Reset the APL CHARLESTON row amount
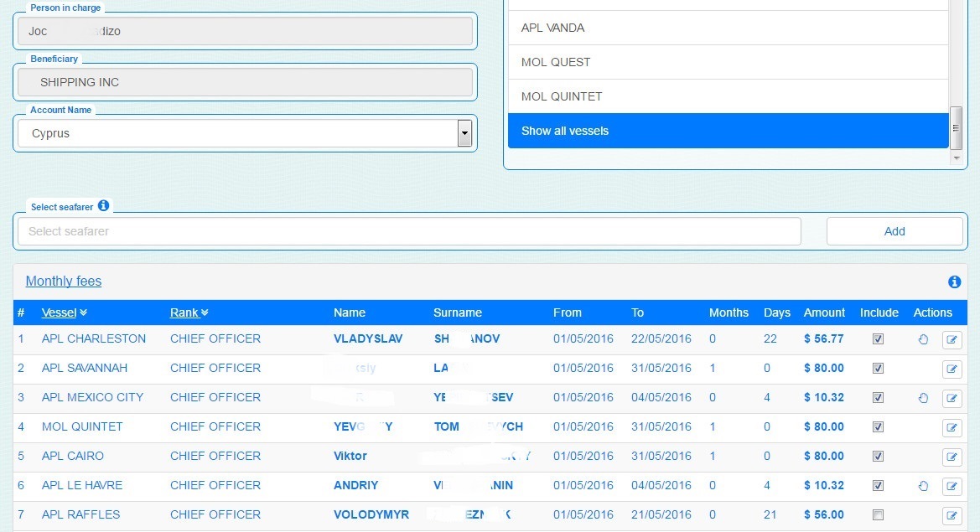 click(923, 339)
